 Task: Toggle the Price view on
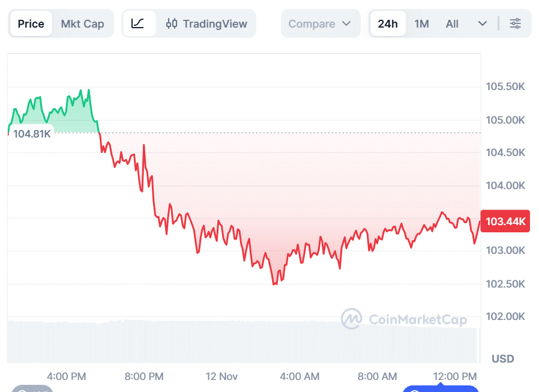[x=31, y=23]
